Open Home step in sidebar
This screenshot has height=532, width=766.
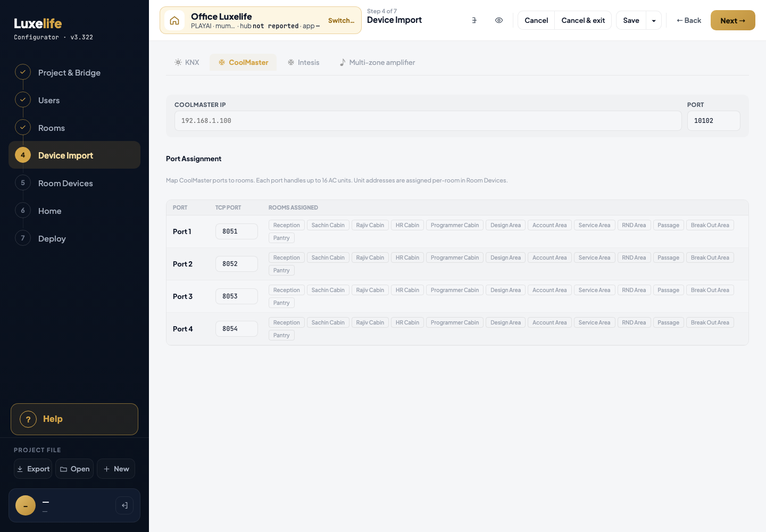(x=74, y=211)
